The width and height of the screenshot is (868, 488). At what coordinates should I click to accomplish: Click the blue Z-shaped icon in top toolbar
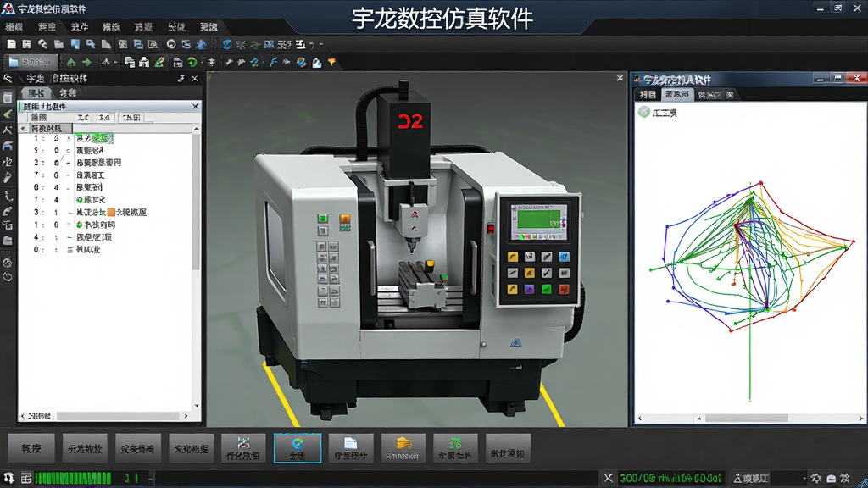tap(227, 44)
